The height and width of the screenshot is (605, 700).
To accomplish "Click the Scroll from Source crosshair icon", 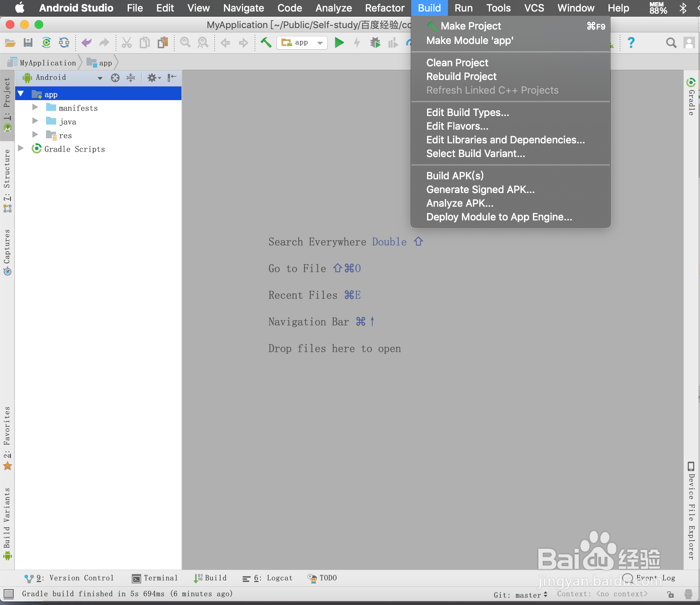I will tap(115, 78).
